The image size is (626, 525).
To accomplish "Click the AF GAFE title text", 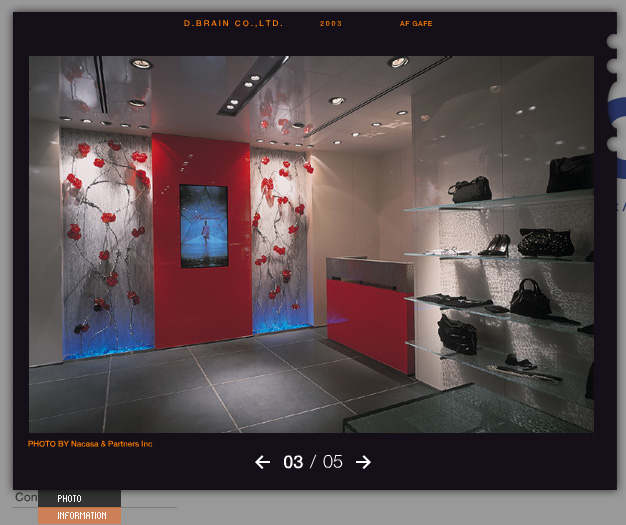I will pyautogui.click(x=416, y=24).
